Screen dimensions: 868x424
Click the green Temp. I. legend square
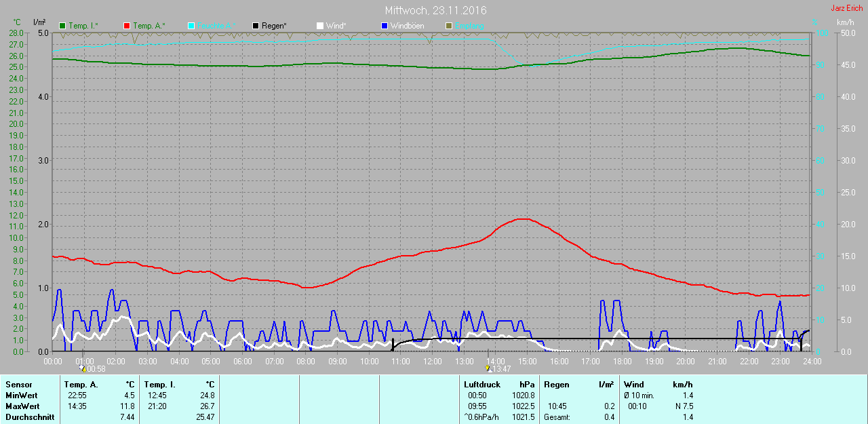coord(63,26)
